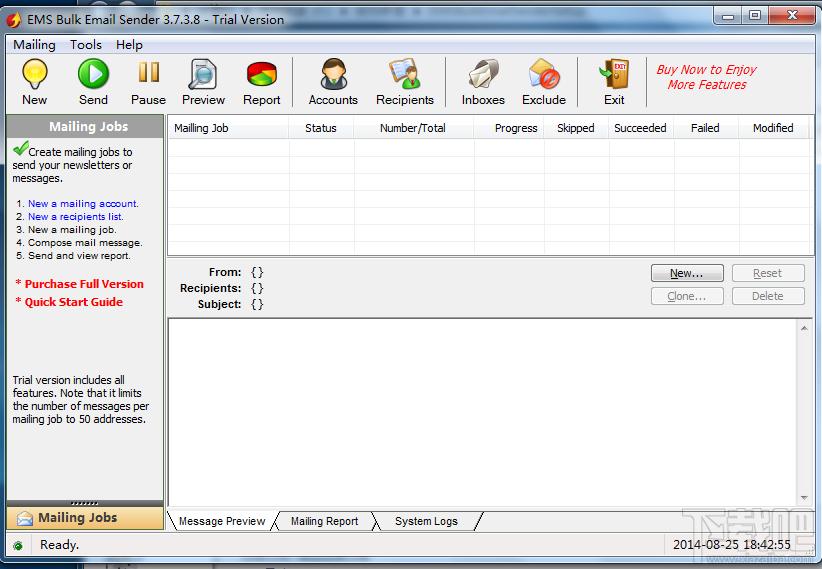Click the Mailing Jobs sidebar header
Screen dimensions: 822x569
(x=85, y=126)
